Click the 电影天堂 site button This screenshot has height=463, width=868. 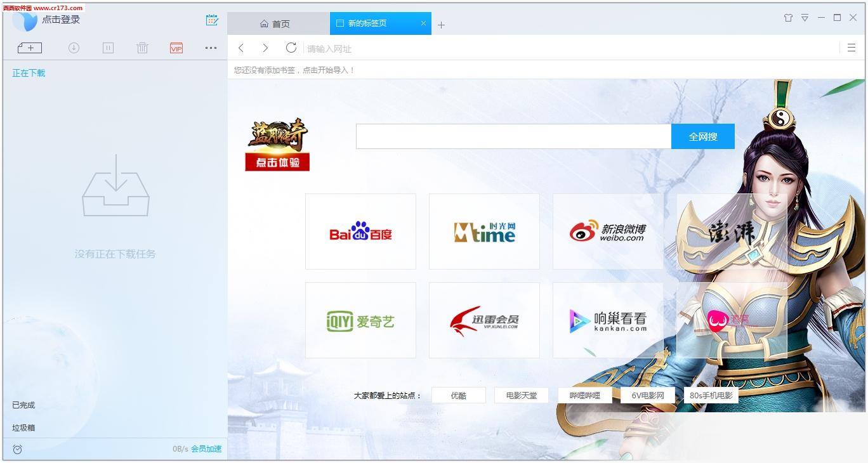pyautogui.click(x=522, y=395)
